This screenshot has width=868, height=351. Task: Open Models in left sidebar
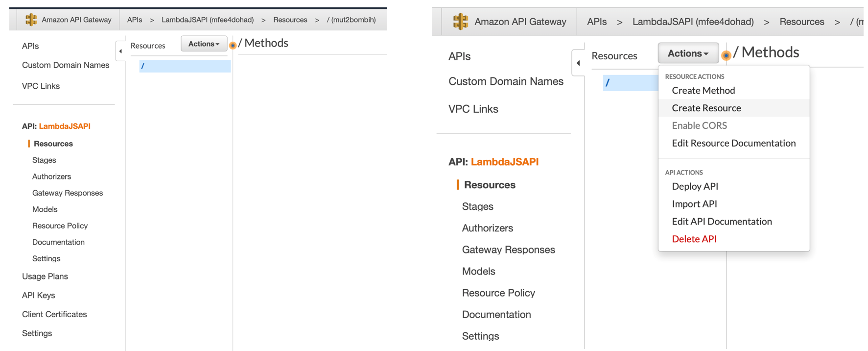point(45,209)
